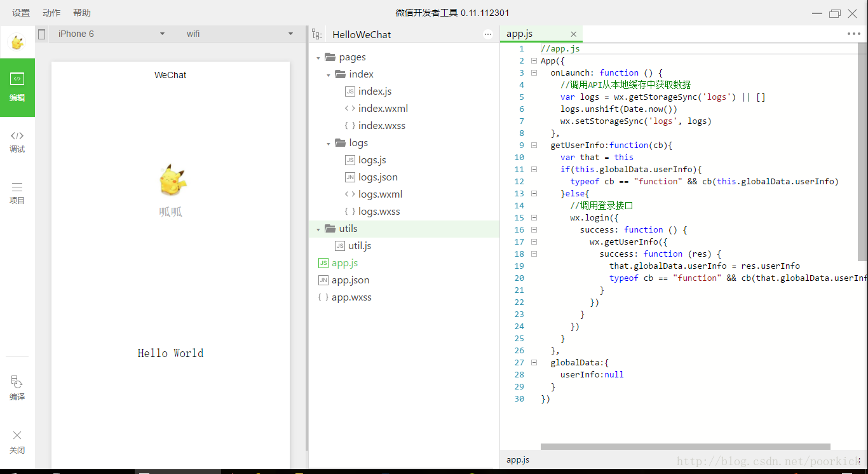Click the 编译 compile button
This screenshot has width=868, height=474.
[x=17, y=388]
